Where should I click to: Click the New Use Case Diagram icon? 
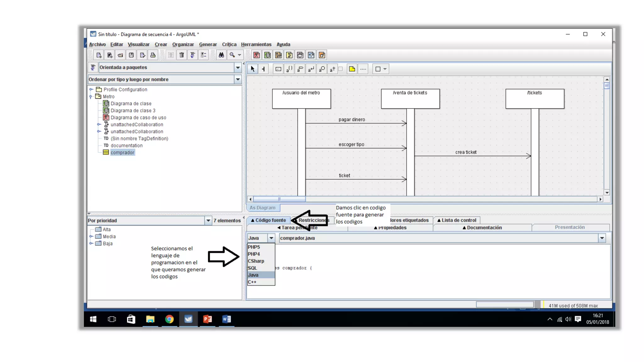tap(257, 55)
